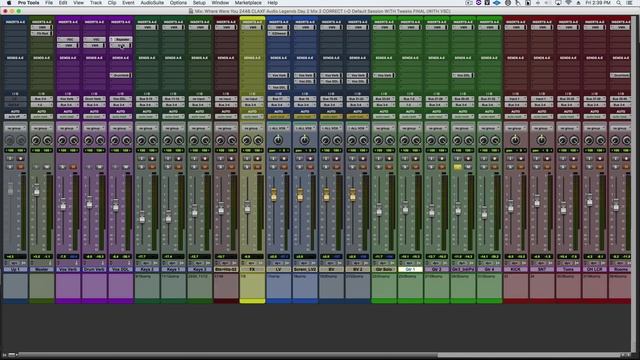Open the send on Vox DDL track
This screenshot has width=640, height=360.
[120, 75]
